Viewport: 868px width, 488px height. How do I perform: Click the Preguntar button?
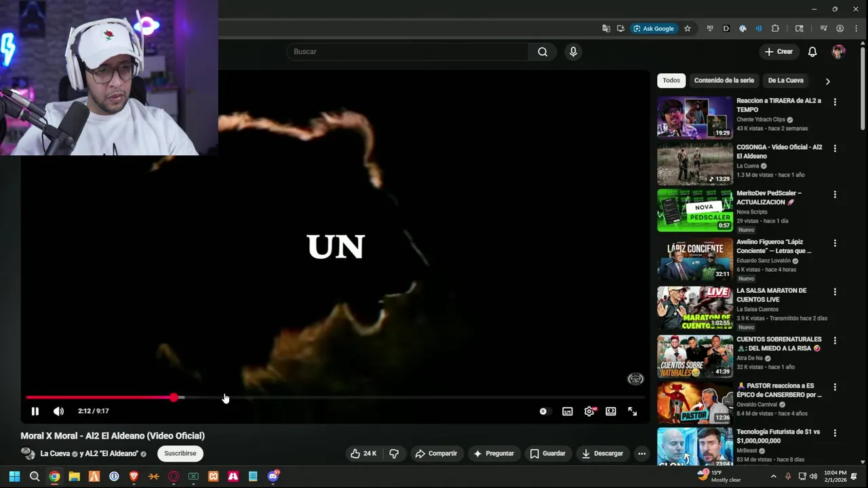494,453
